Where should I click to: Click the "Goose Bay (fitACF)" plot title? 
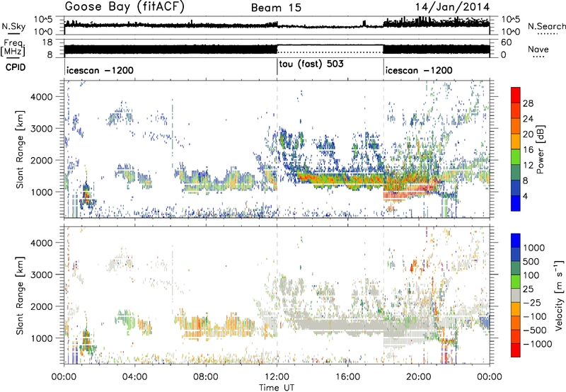click(125, 6)
